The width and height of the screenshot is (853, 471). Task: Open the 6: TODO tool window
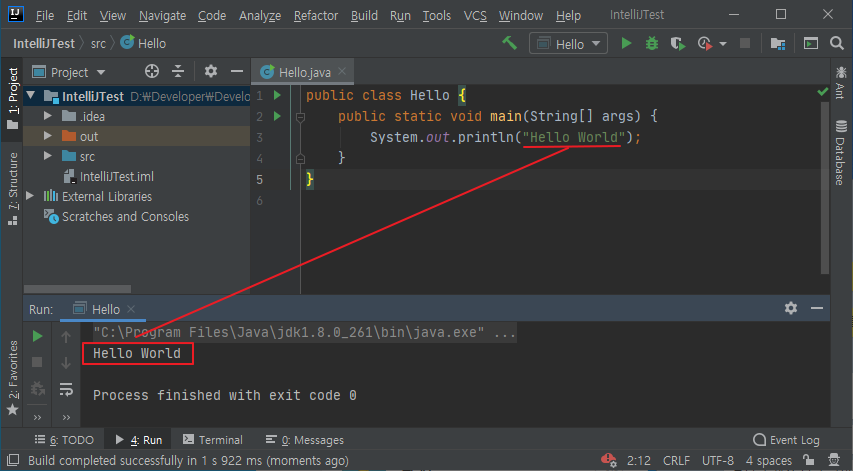click(x=64, y=439)
